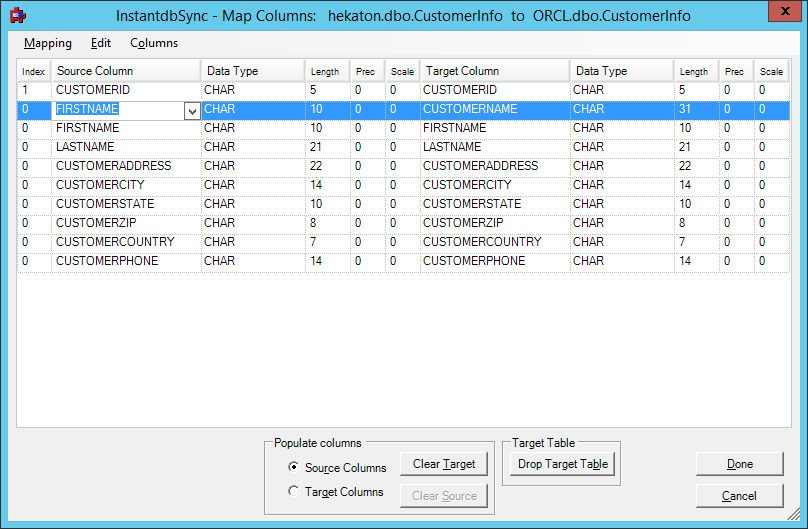Viewport: 808px width, 529px height.
Task: Select target cell FIRSTNAME
Action: [x=495, y=128]
